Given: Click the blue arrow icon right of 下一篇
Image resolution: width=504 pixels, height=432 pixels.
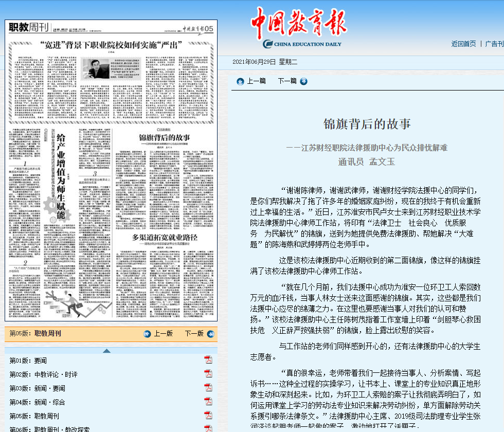Looking at the screenshot, I should coord(303,81).
